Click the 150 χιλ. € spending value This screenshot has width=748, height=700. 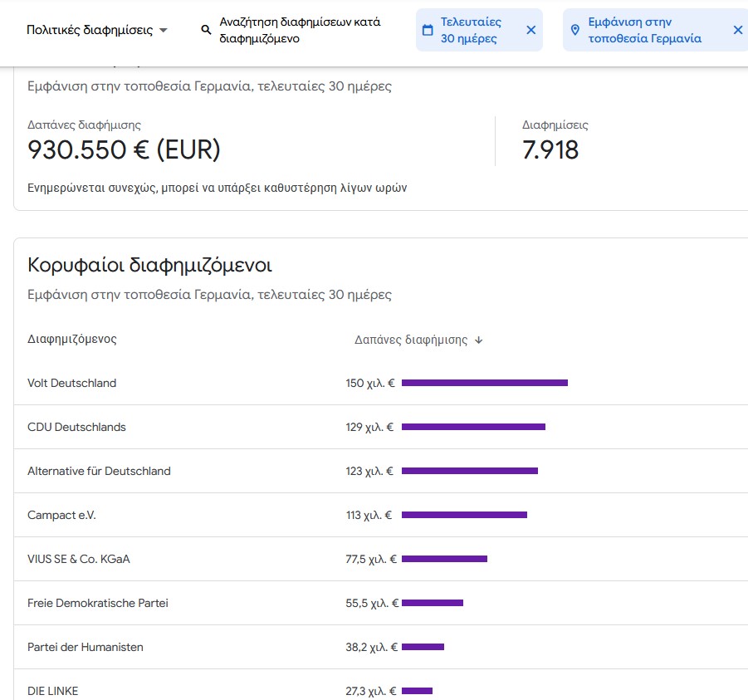tap(370, 383)
